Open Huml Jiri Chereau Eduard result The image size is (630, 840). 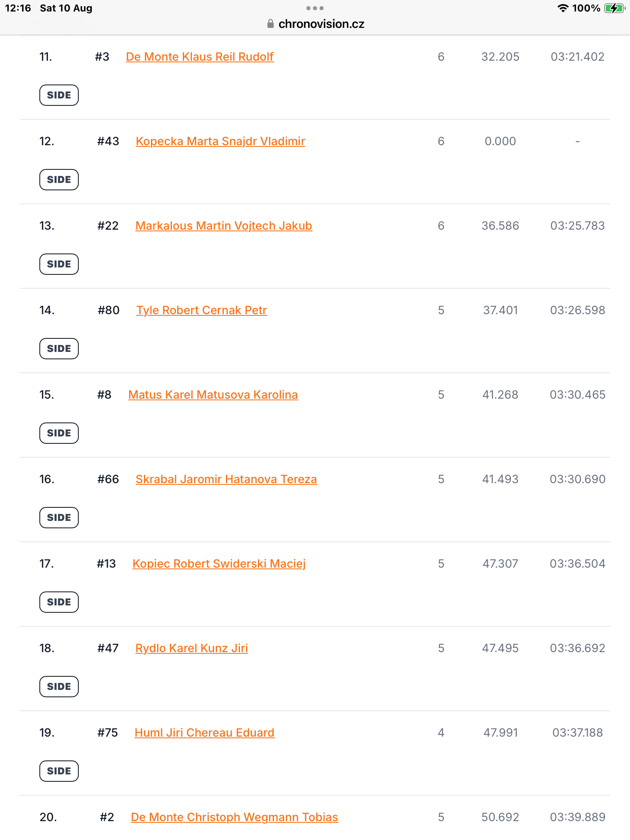pos(204,733)
